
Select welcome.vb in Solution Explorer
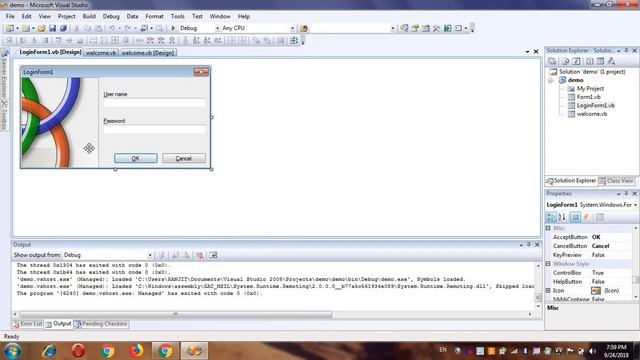(x=591, y=114)
